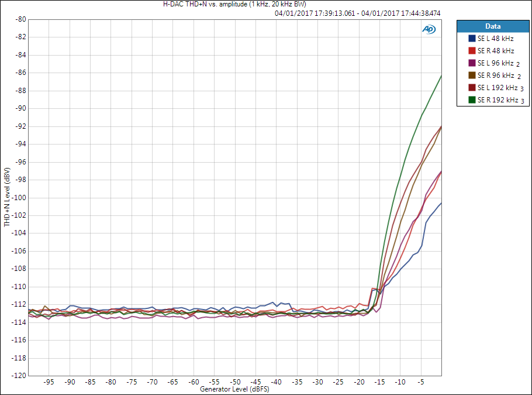Select the -112 tick on the vertical axis
Image resolution: width=532 pixels, height=395 pixels.
point(19,304)
